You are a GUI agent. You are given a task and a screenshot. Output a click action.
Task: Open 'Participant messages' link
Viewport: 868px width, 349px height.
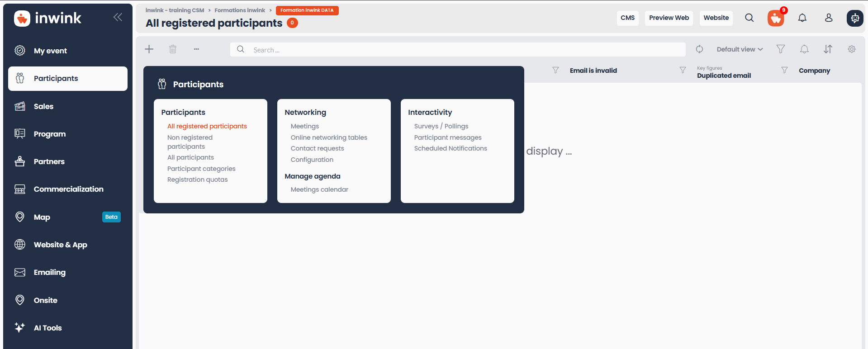(448, 137)
